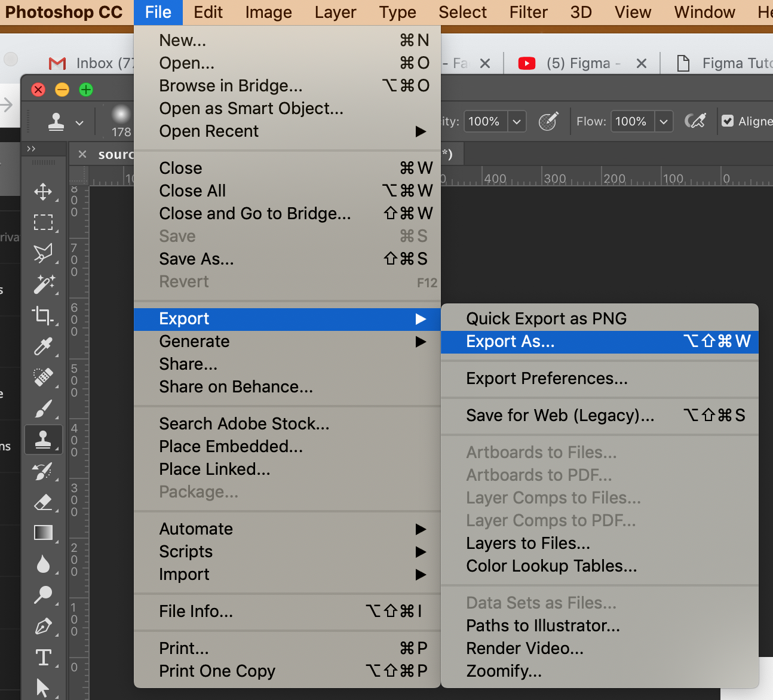The image size is (773, 700).
Task: Select the Dodge tool
Action: click(x=43, y=595)
